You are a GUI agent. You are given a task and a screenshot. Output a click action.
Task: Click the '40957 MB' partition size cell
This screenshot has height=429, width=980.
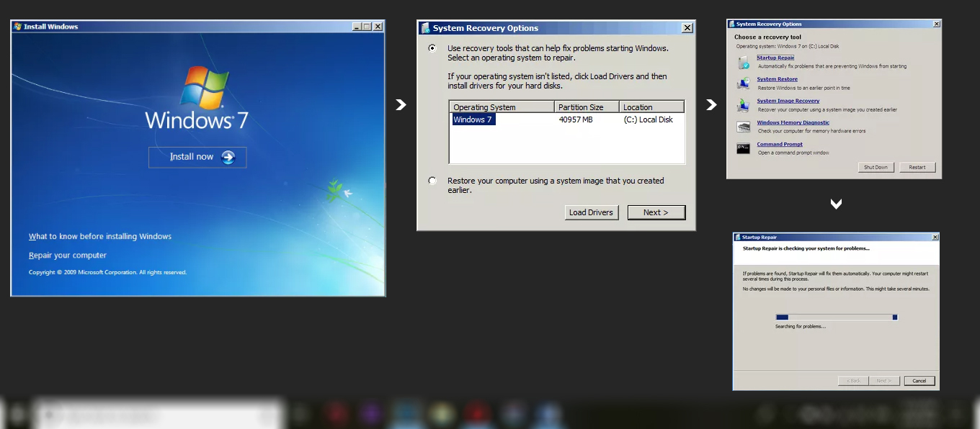coord(576,119)
